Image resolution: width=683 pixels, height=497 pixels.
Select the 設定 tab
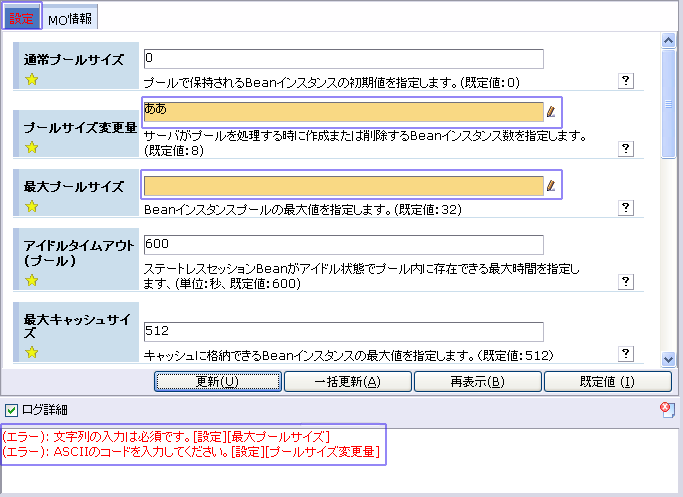[x=21, y=19]
